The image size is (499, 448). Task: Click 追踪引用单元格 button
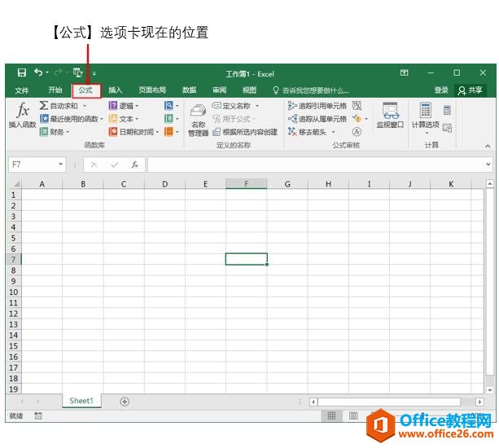317,106
